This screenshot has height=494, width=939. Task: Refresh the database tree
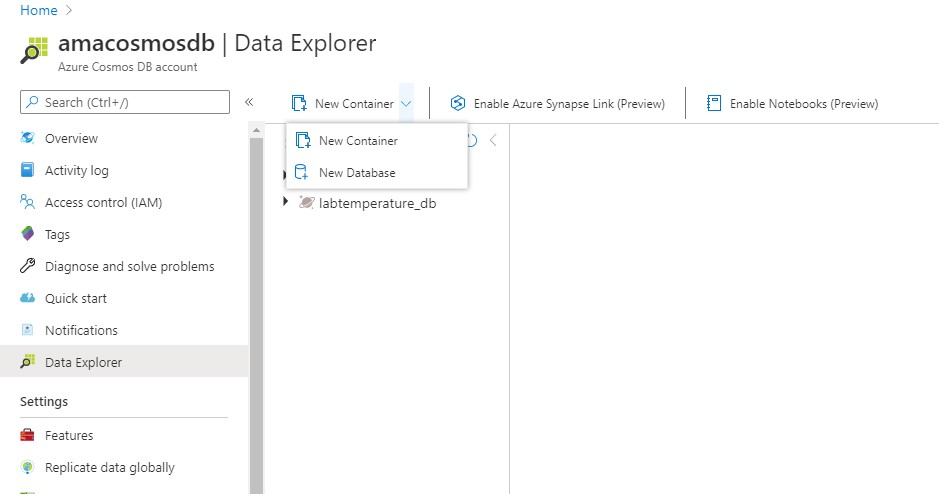pyautogui.click(x=472, y=141)
